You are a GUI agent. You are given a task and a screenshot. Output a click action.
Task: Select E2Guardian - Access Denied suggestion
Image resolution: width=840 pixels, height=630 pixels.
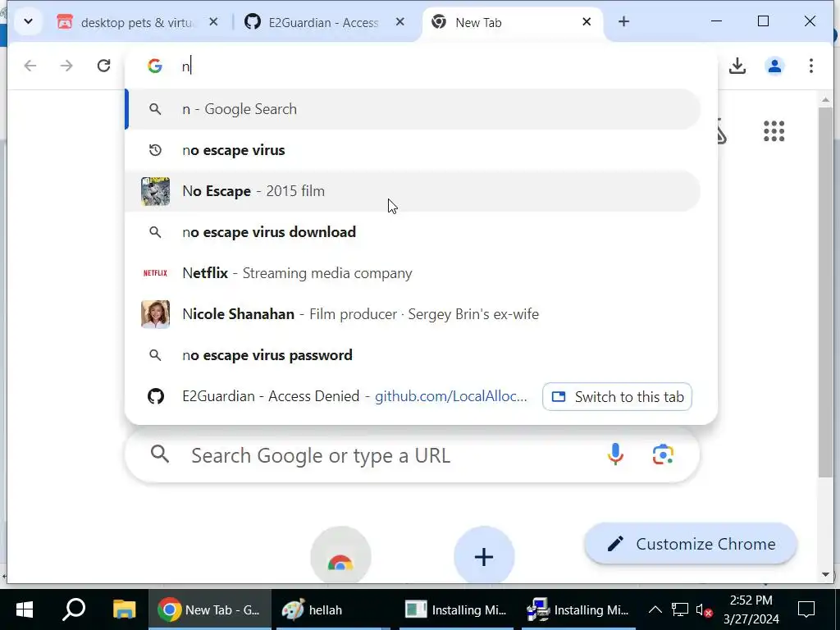(x=413, y=396)
